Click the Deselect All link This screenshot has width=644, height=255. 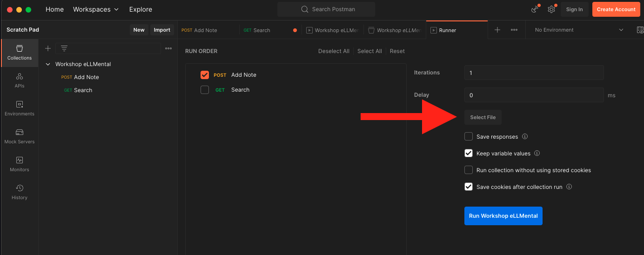click(334, 51)
